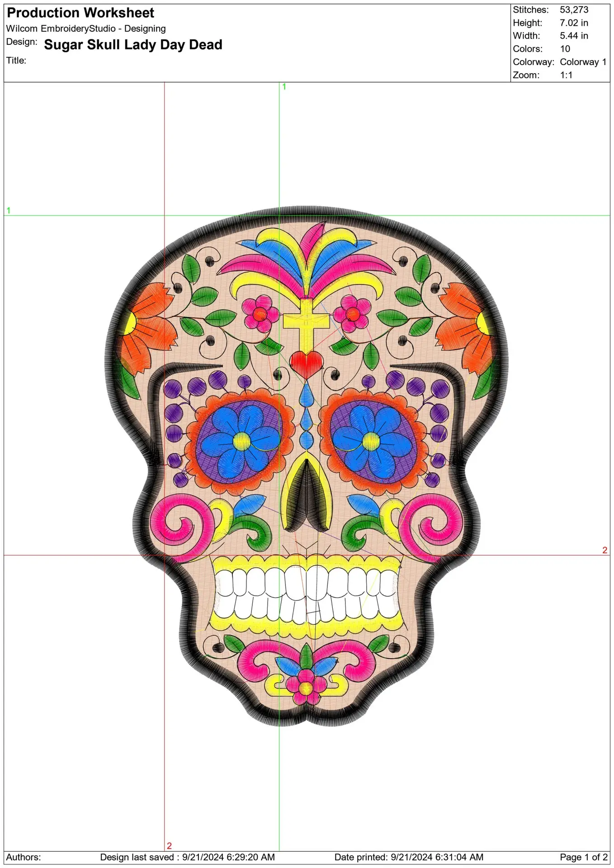Image resolution: width=614 pixels, height=868 pixels.
Task: Click the 'Production Worksheet' heading
Action: pyautogui.click(x=80, y=13)
